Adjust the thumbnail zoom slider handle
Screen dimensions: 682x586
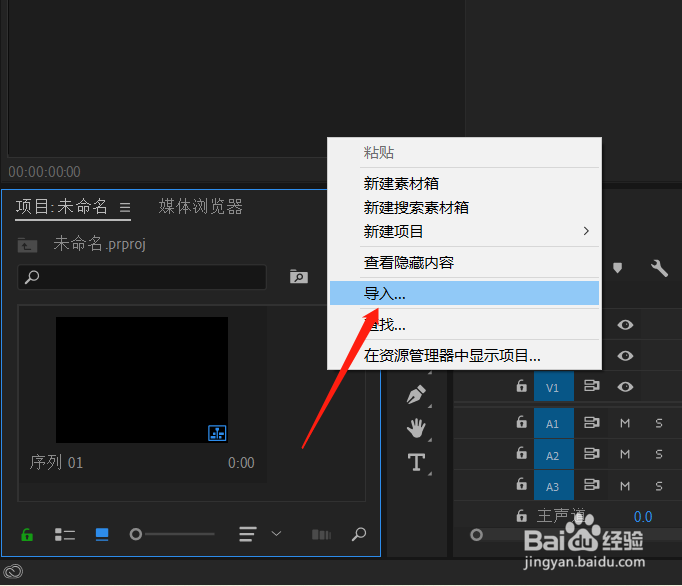pos(136,534)
